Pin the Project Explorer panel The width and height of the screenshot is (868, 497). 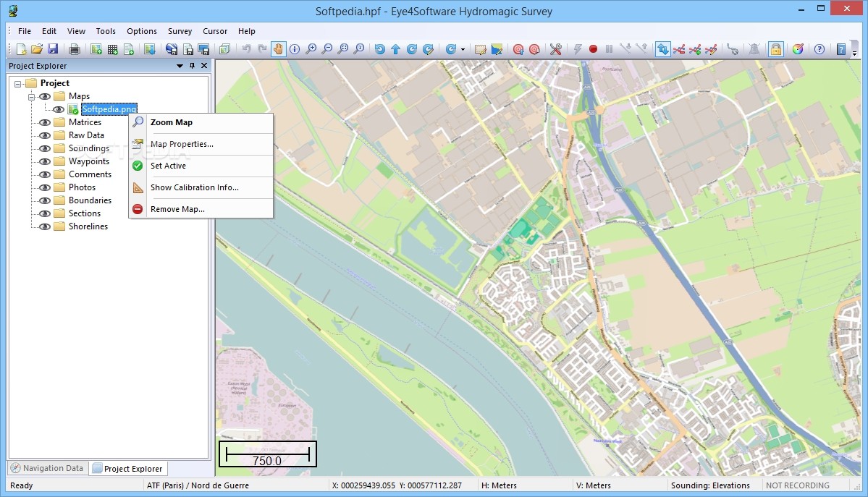point(192,66)
